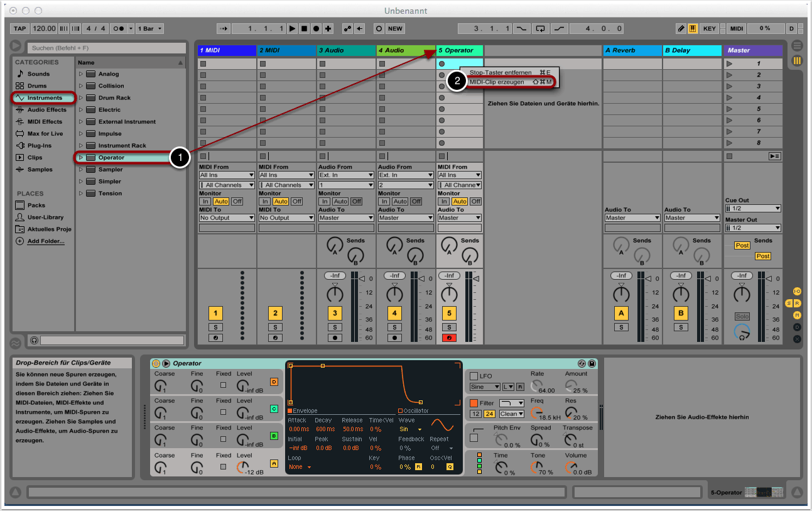The height and width of the screenshot is (511, 812).
Task: Open the 1 Bar quantization dropdown
Action: 150,29
